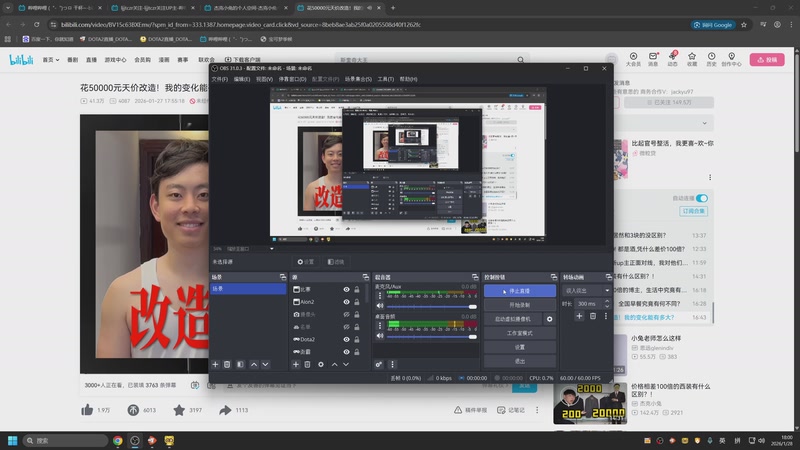Unlock the Aion2 source lock
Image resolution: width=800 pixels, height=450 pixels.
click(357, 302)
